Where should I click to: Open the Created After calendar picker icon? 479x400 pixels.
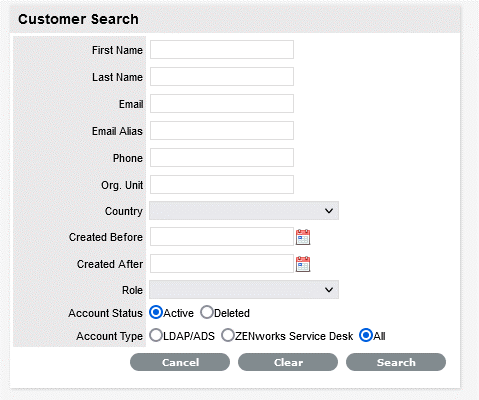coord(303,264)
